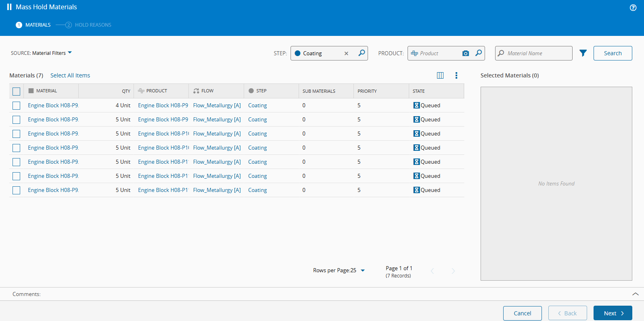Screen dimensions: 644x321
Task: Open Coating step link in 4 Unit row
Action: [257, 105]
